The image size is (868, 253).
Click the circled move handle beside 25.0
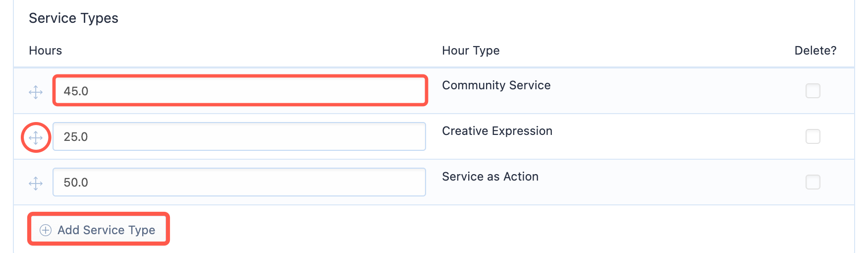click(36, 137)
